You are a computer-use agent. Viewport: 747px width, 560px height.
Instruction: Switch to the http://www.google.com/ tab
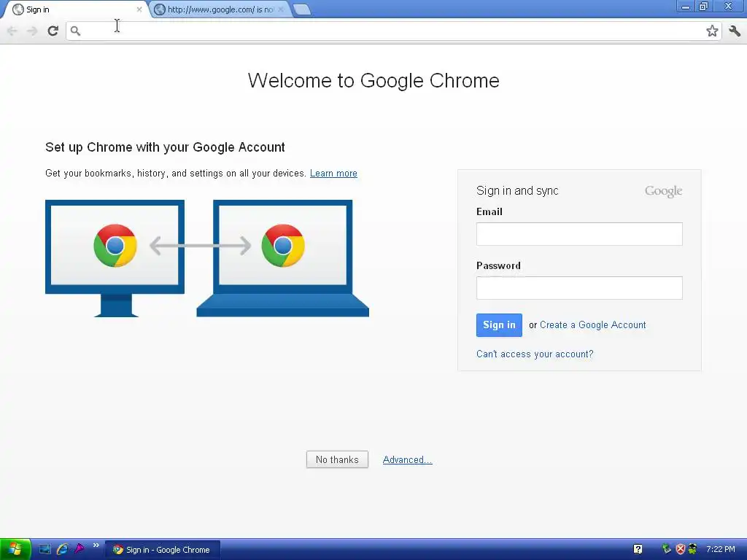[x=220, y=9]
